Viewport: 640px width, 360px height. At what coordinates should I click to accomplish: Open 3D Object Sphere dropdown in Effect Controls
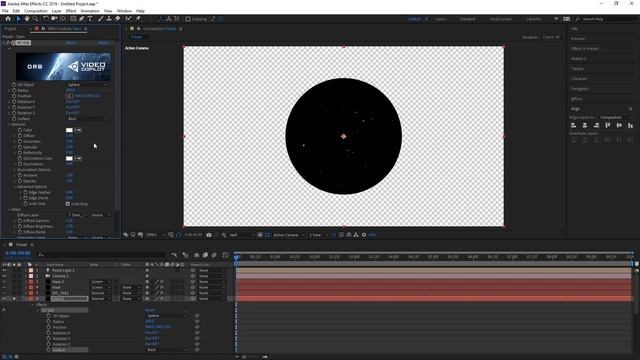[x=87, y=84]
